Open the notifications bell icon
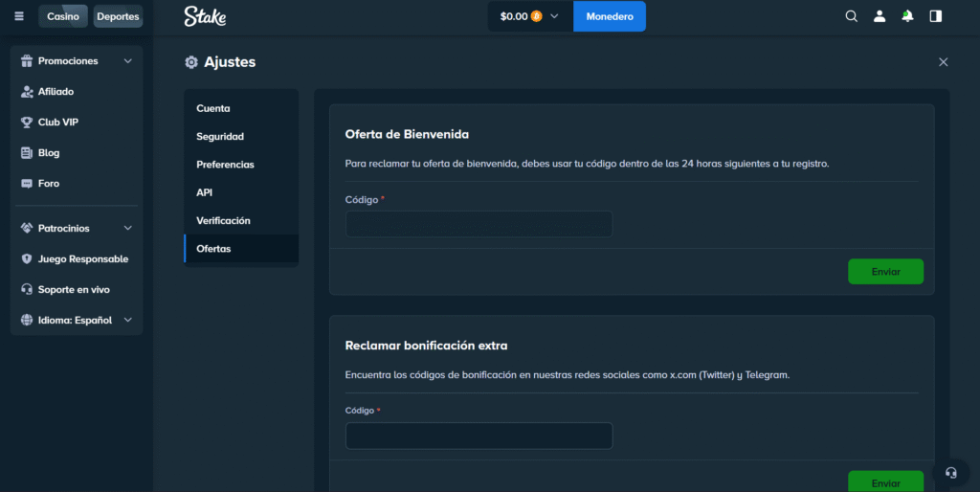This screenshot has height=492, width=980. (x=907, y=16)
